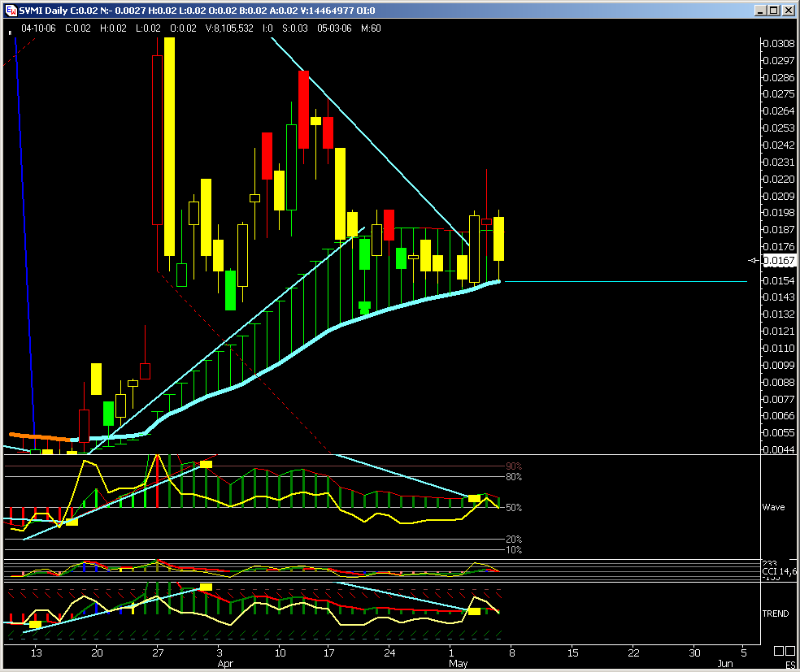Click the M:60 value in the data header
Screen dimensions: 800x672
tap(371, 28)
